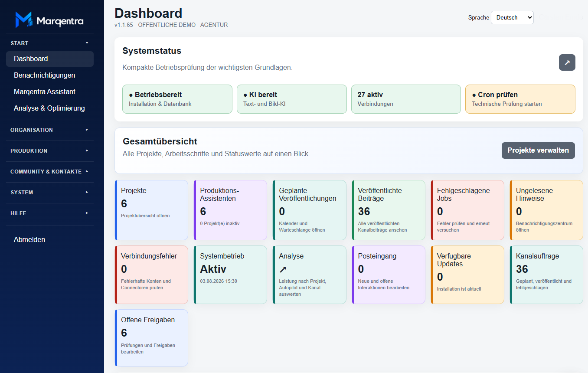The height and width of the screenshot is (373, 588).
Task: Open the Kanalaufträge card
Action: point(546,275)
